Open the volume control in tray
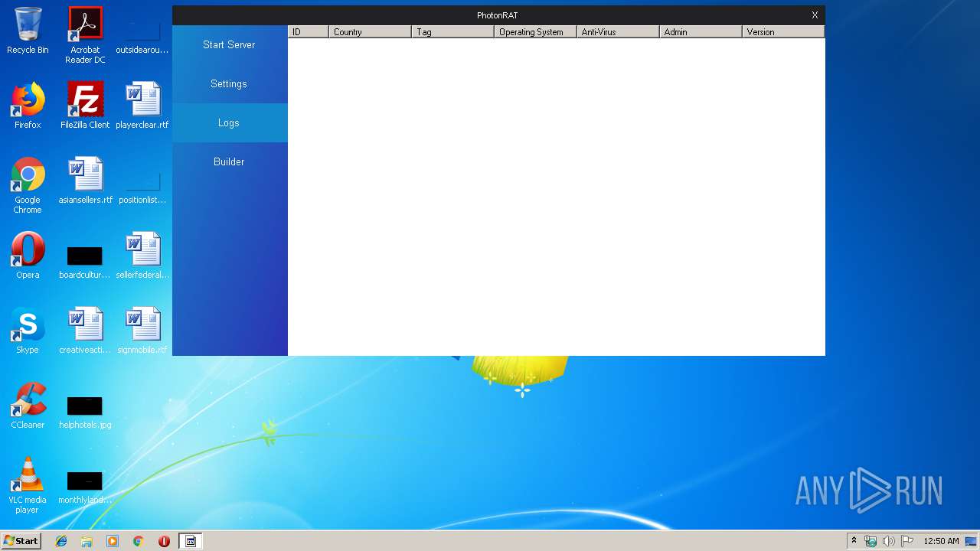This screenshot has width=980, height=551. click(x=889, y=541)
